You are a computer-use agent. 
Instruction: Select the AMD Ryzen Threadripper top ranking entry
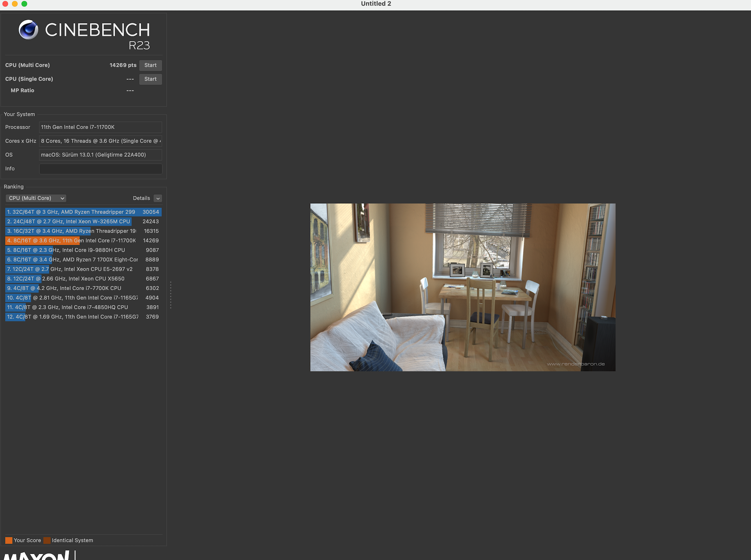(x=72, y=212)
